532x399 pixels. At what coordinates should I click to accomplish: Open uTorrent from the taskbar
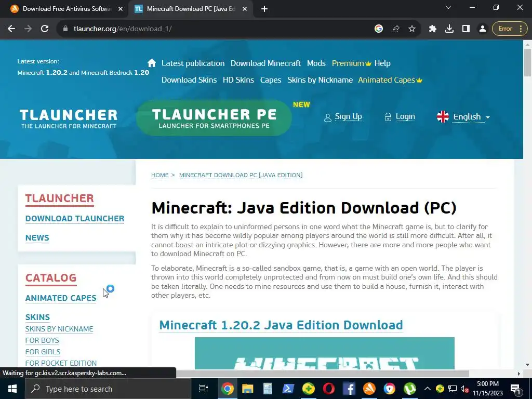(409, 389)
